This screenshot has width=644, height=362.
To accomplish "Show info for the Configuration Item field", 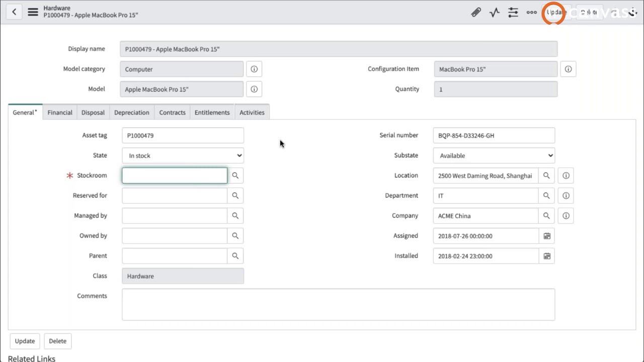I will [x=568, y=69].
